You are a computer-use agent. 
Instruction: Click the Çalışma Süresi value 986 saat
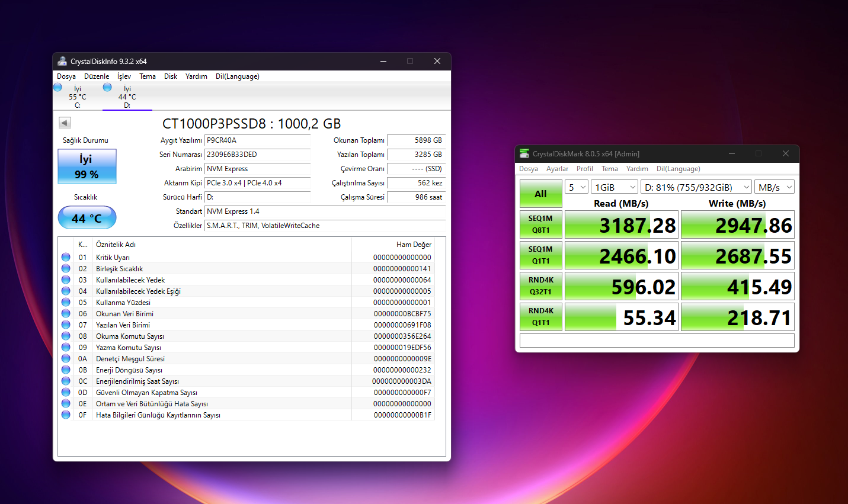(x=416, y=197)
